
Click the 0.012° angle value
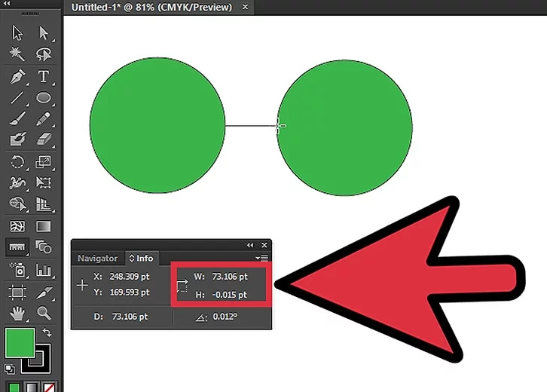[225, 317]
